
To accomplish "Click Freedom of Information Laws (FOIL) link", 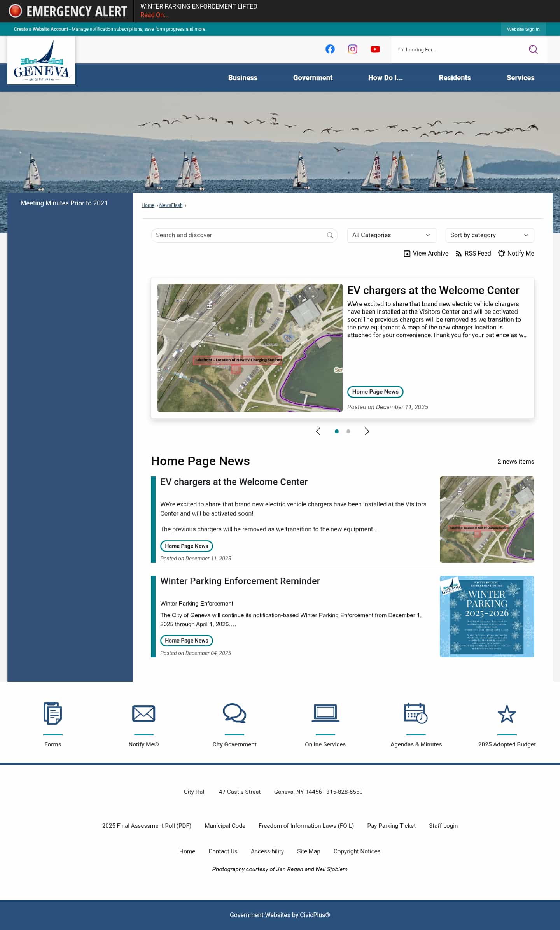I will pyautogui.click(x=306, y=826).
